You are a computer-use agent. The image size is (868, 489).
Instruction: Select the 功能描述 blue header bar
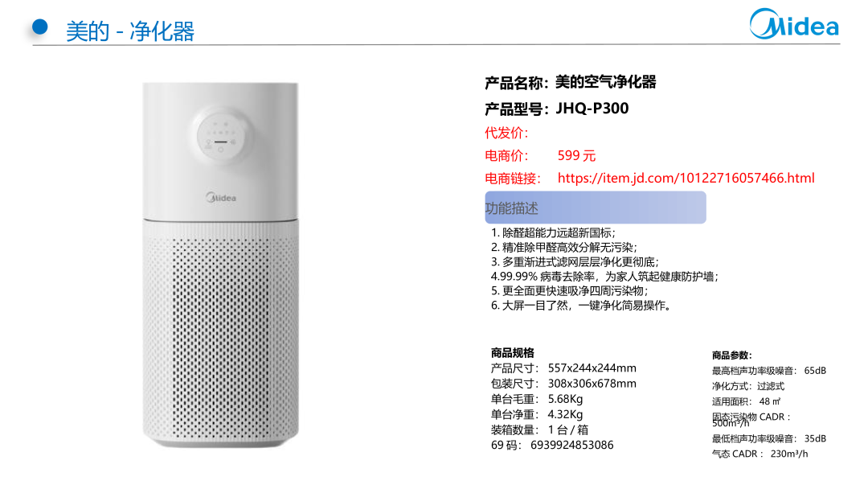point(595,208)
